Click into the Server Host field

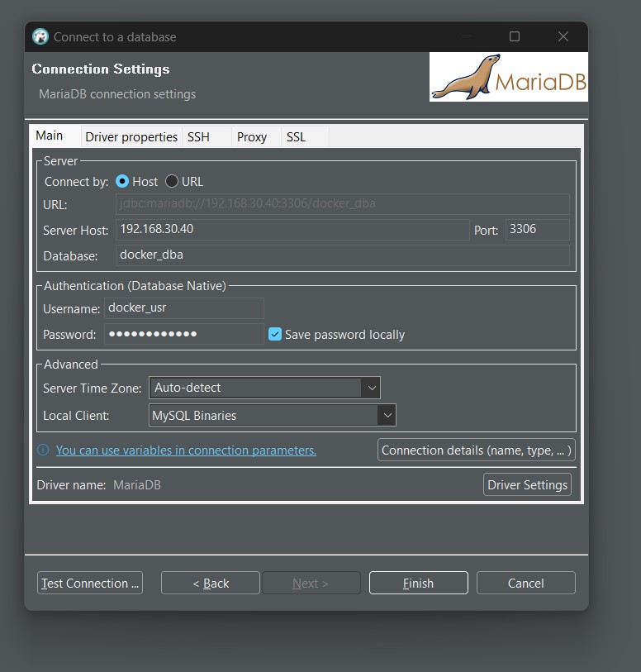tap(292, 230)
